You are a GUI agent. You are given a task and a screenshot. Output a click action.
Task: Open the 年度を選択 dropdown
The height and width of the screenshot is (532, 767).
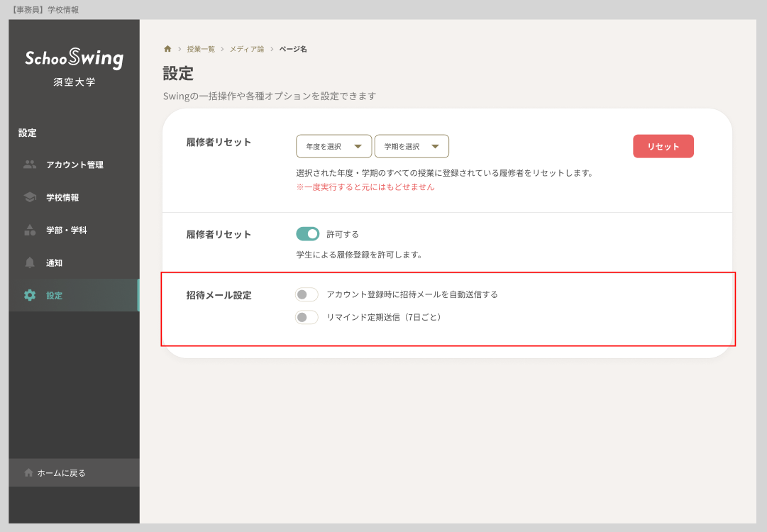[x=333, y=146]
